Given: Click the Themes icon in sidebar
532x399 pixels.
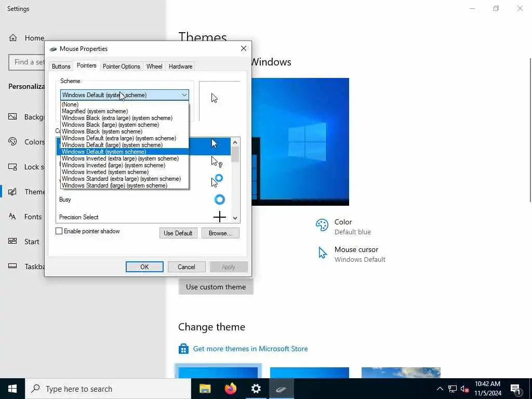Looking at the screenshot, I should click(x=12, y=192).
